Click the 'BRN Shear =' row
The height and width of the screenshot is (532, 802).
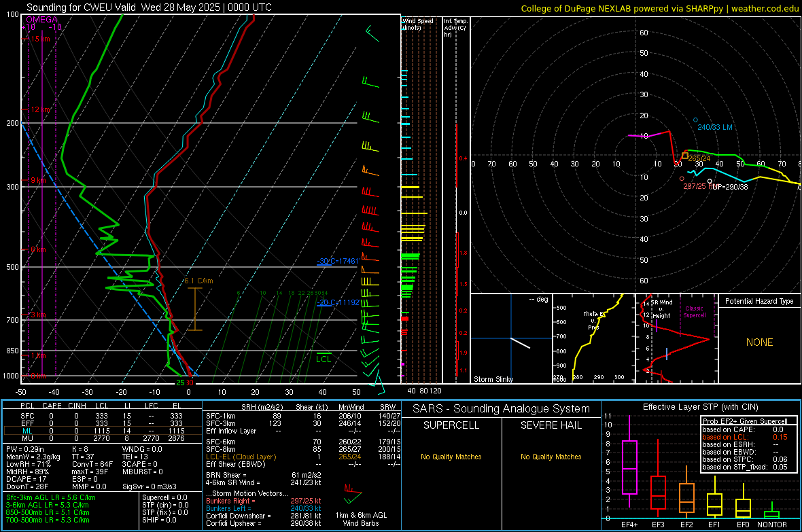click(x=264, y=475)
